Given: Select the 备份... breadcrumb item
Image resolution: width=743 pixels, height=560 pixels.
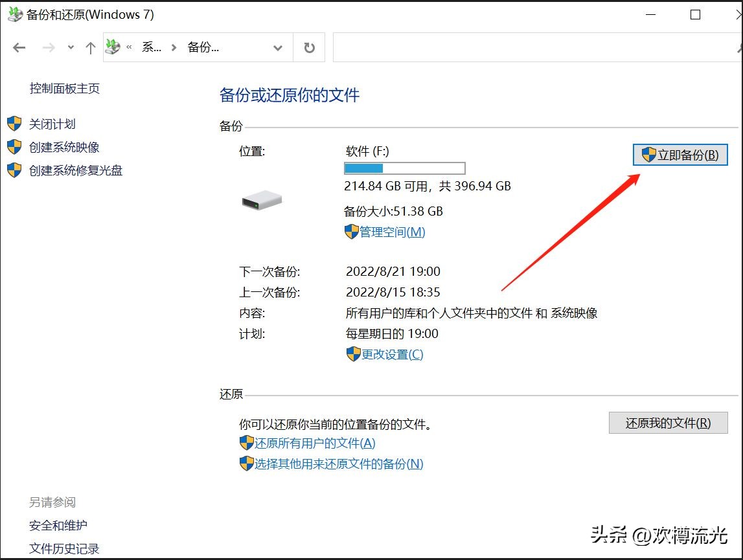Looking at the screenshot, I should [x=203, y=47].
